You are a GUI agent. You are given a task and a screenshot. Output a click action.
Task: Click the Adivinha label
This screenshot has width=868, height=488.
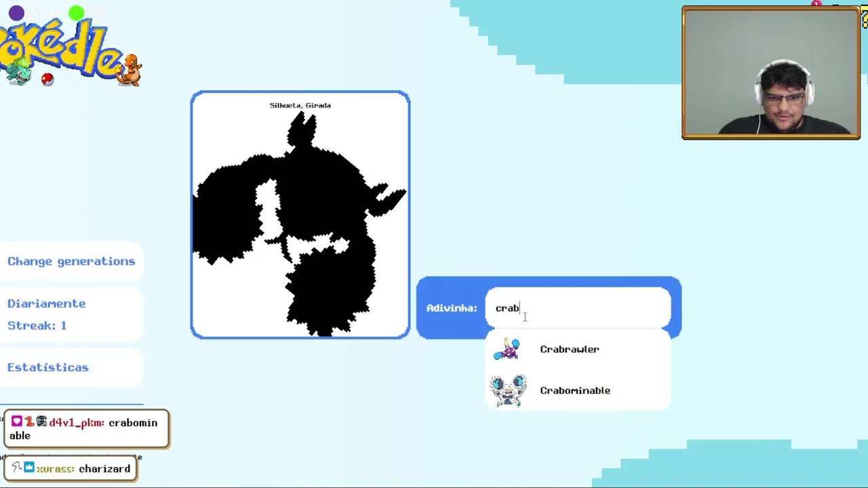(452, 308)
